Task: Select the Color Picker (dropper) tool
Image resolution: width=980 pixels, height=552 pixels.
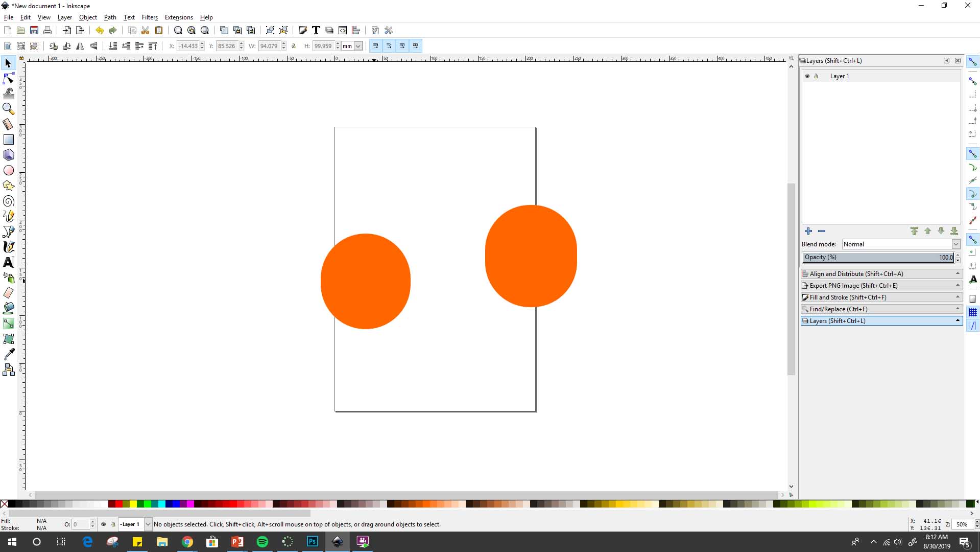Action: pos(8,354)
